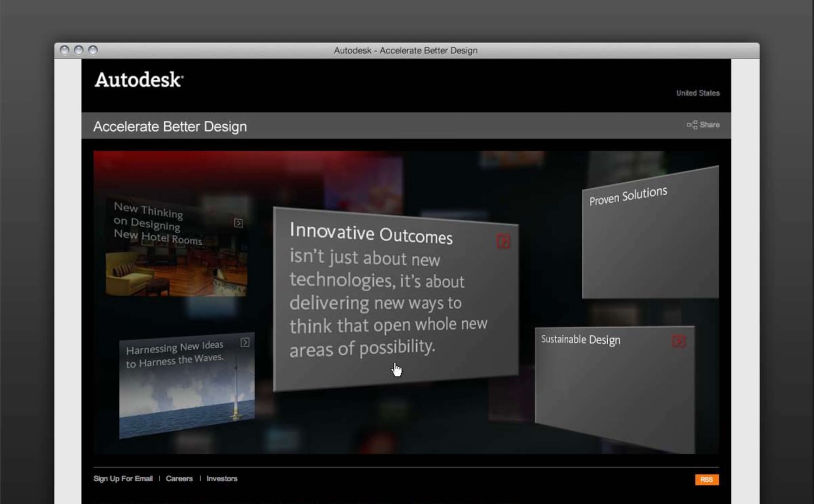Click the Sustainable Design title

[x=581, y=340]
